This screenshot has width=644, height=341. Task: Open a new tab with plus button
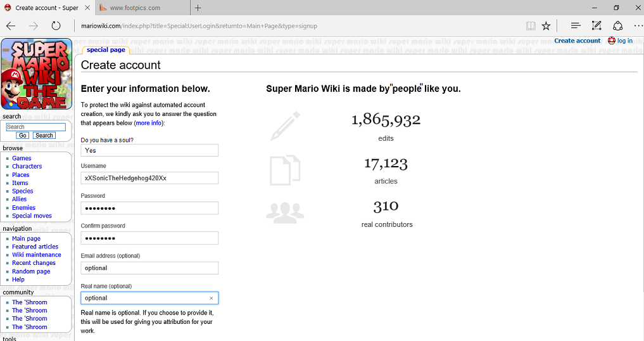pyautogui.click(x=198, y=8)
